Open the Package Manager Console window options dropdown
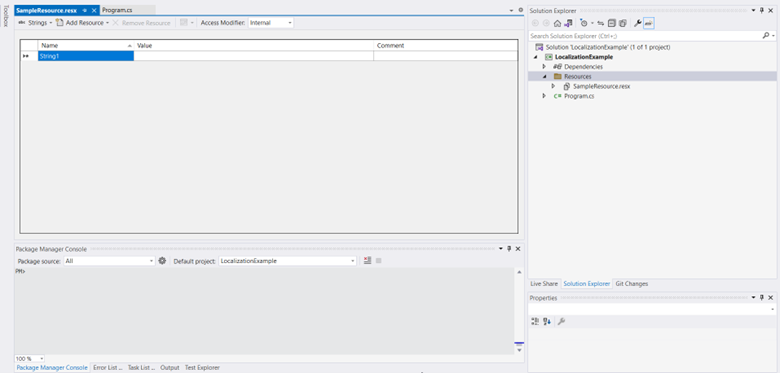The width and height of the screenshot is (780, 373). (x=500, y=249)
